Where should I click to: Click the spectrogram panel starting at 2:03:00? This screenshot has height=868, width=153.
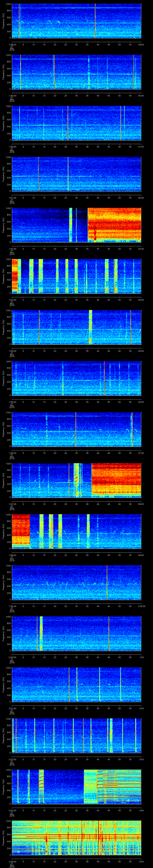pyautogui.click(x=77, y=787)
